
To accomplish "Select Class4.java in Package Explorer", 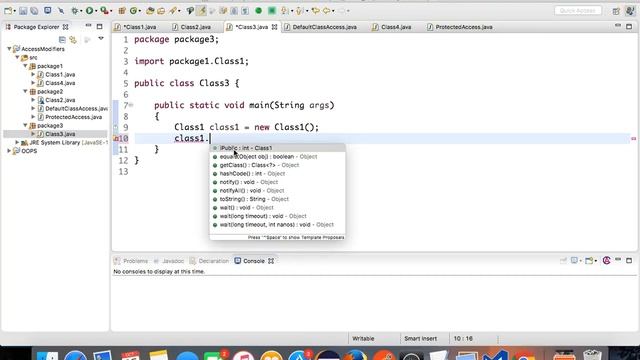I will pyautogui.click(x=60, y=83).
